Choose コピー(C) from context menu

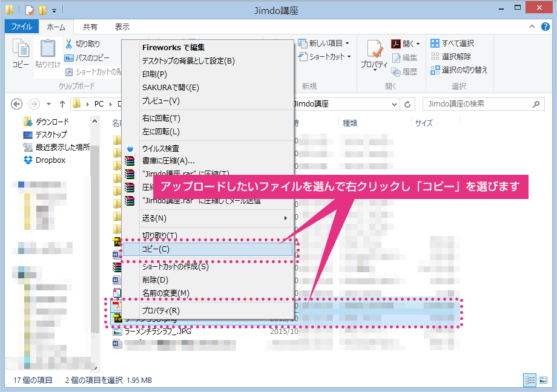click(208, 249)
